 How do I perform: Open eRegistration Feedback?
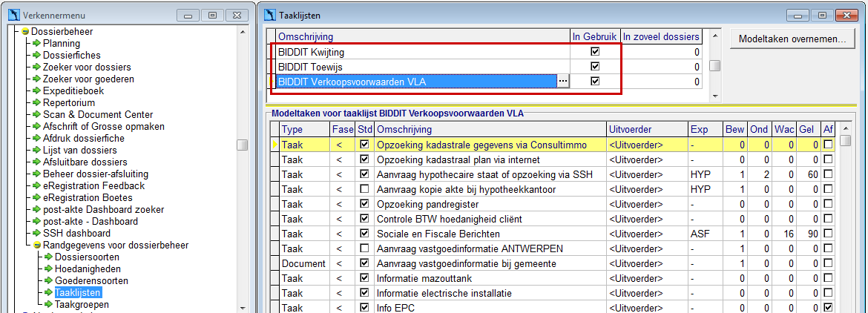click(93, 186)
